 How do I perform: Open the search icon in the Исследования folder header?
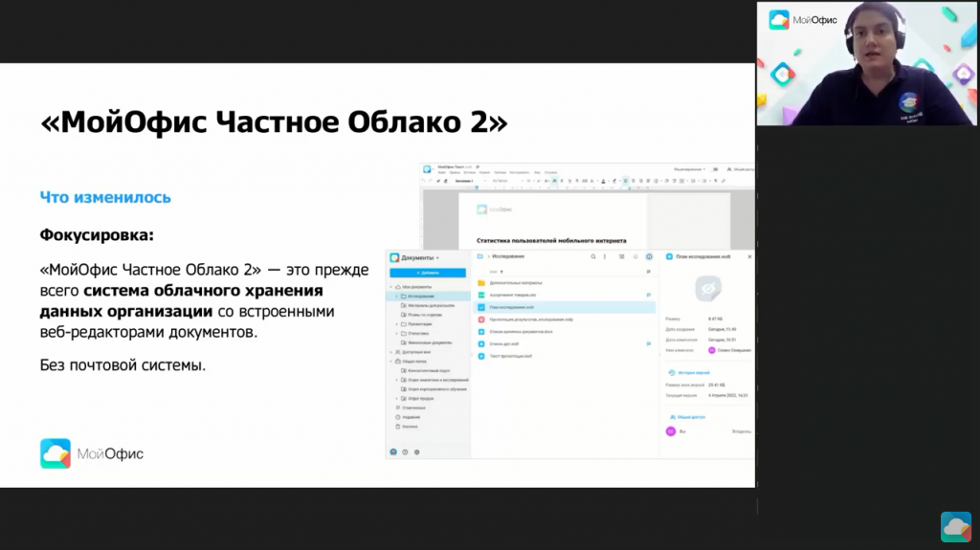(593, 257)
